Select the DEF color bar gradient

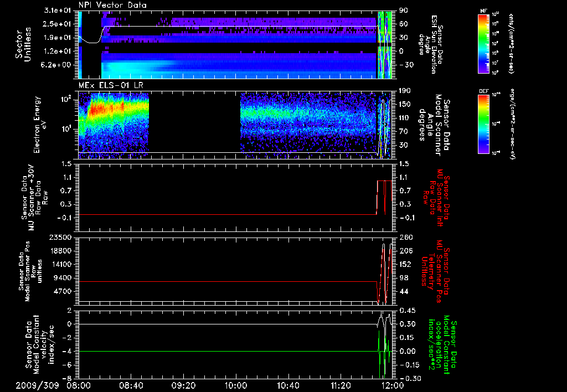483,124
